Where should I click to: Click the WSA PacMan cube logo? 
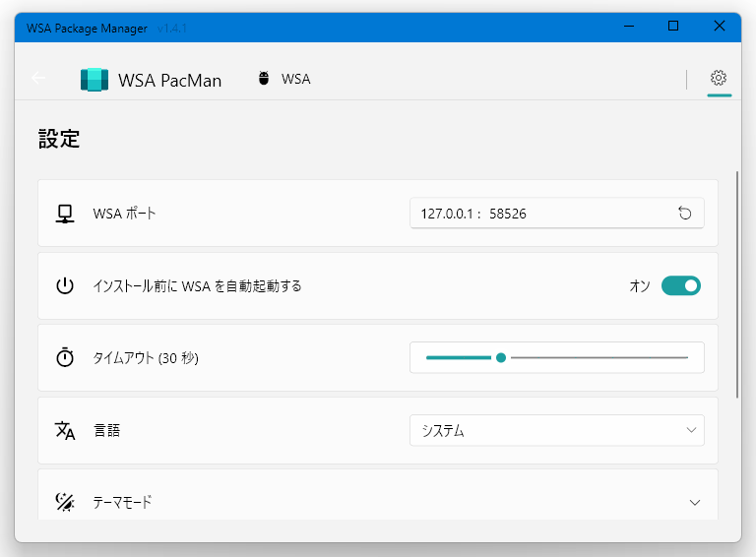94,80
